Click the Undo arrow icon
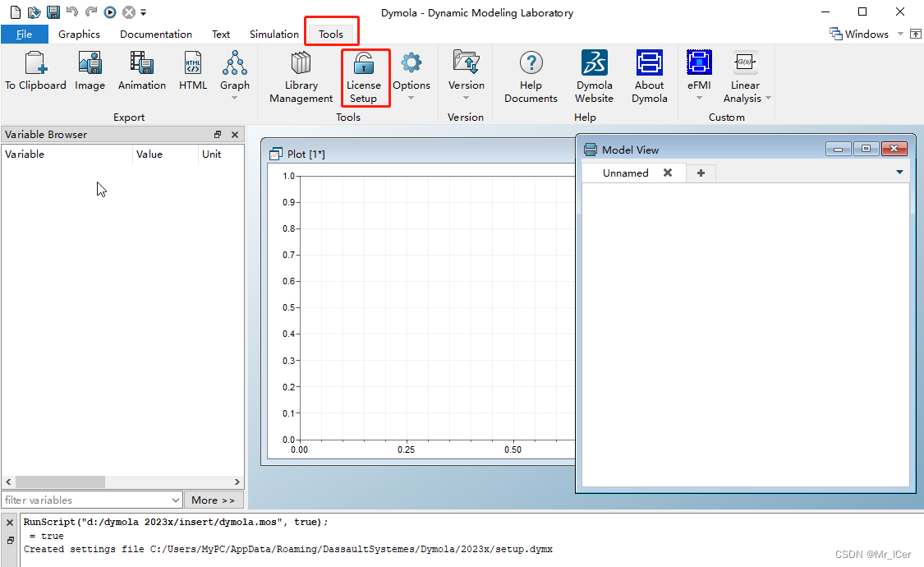This screenshot has width=924, height=567. pyautogui.click(x=72, y=12)
